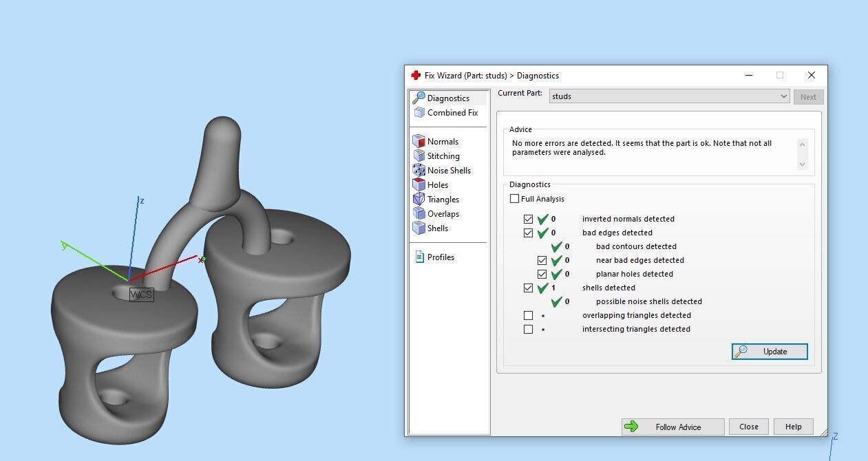Switch to the Normals page
This screenshot has width=868, height=461.
pyautogui.click(x=443, y=141)
